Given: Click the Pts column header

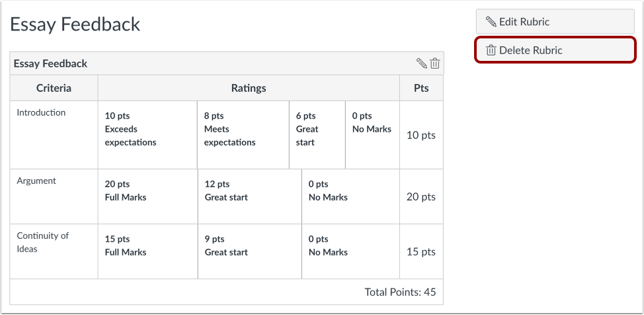Looking at the screenshot, I should 421,88.
